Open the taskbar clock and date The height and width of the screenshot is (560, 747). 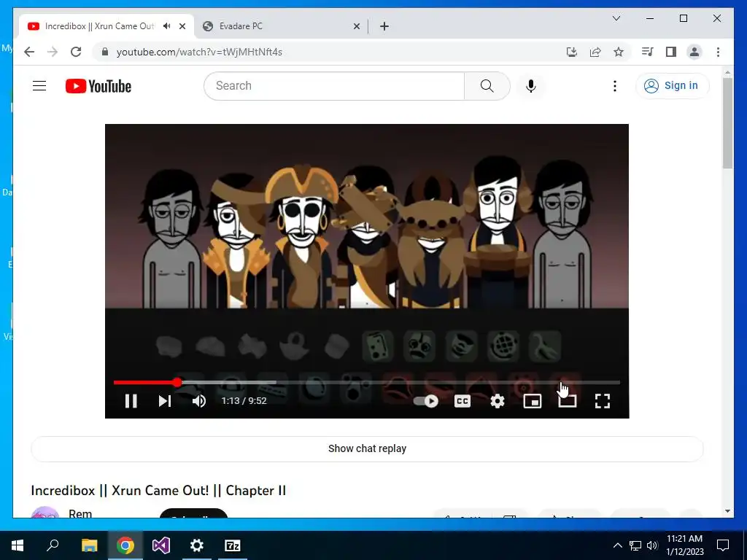[x=684, y=545]
